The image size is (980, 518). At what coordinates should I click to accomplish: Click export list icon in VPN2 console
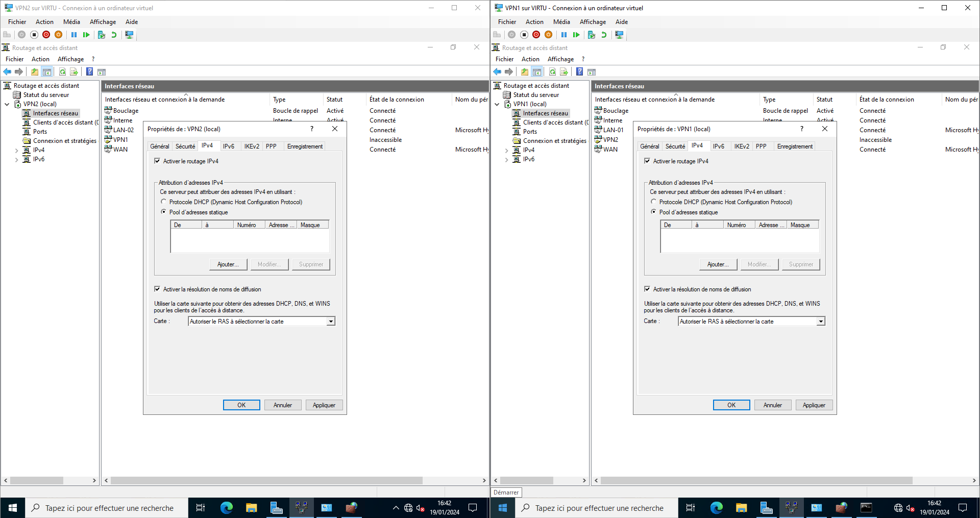click(74, 72)
